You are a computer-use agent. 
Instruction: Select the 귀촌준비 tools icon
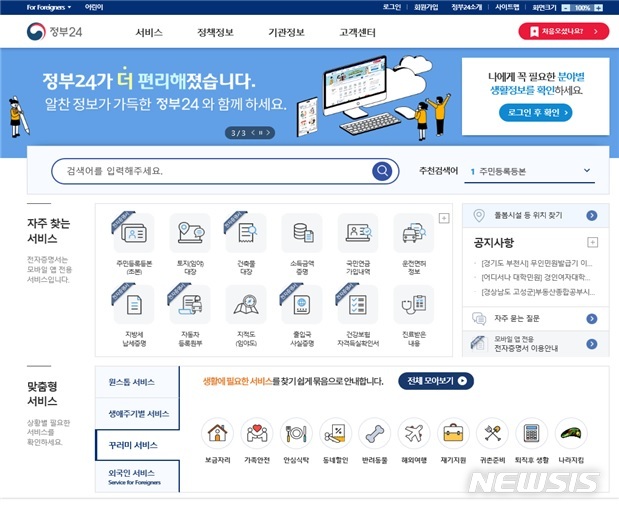point(492,433)
